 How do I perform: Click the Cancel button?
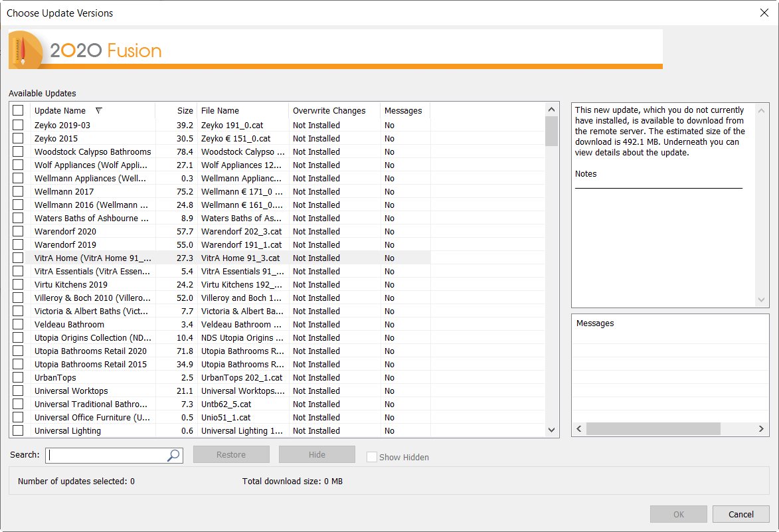[x=740, y=514]
